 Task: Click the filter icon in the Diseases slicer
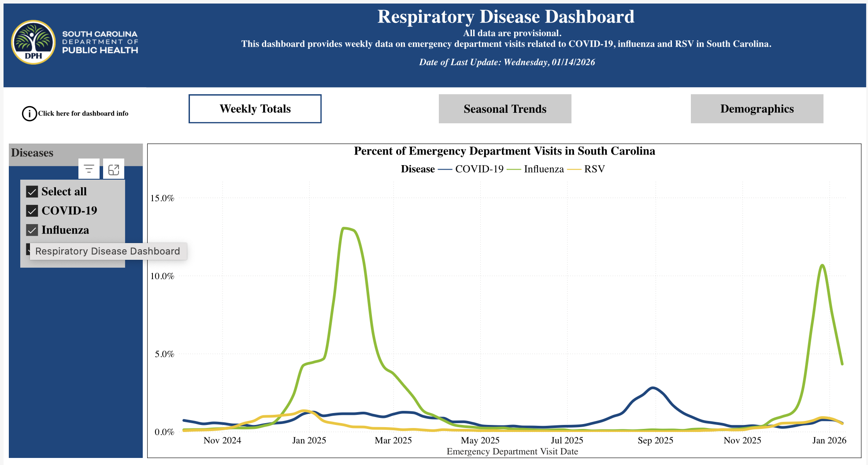coord(89,169)
